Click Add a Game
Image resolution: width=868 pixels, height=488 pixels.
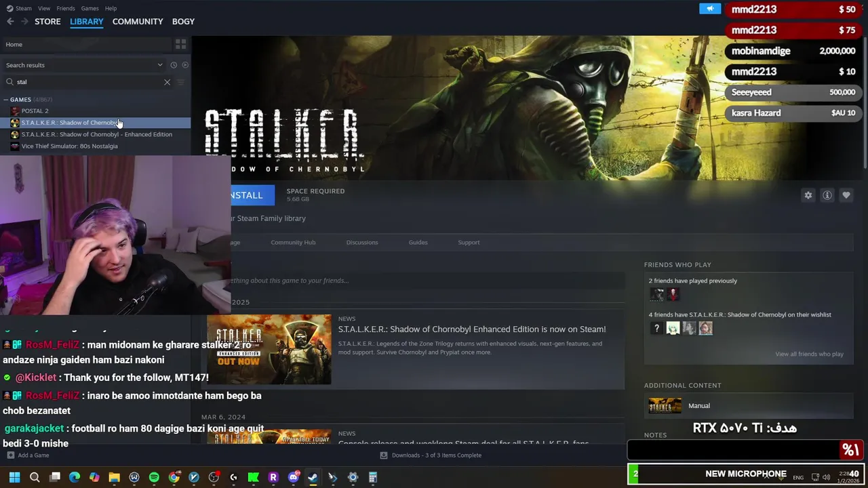[28, 455]
